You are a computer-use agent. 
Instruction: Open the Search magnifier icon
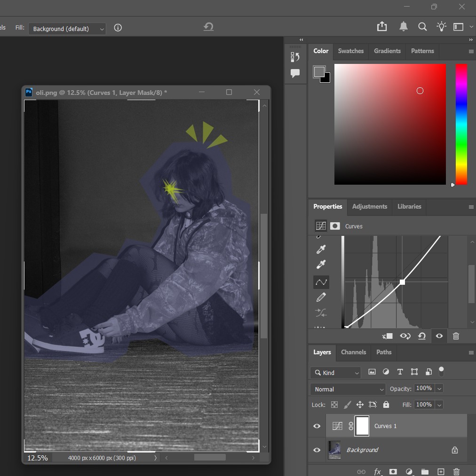[x=422, y=27]
